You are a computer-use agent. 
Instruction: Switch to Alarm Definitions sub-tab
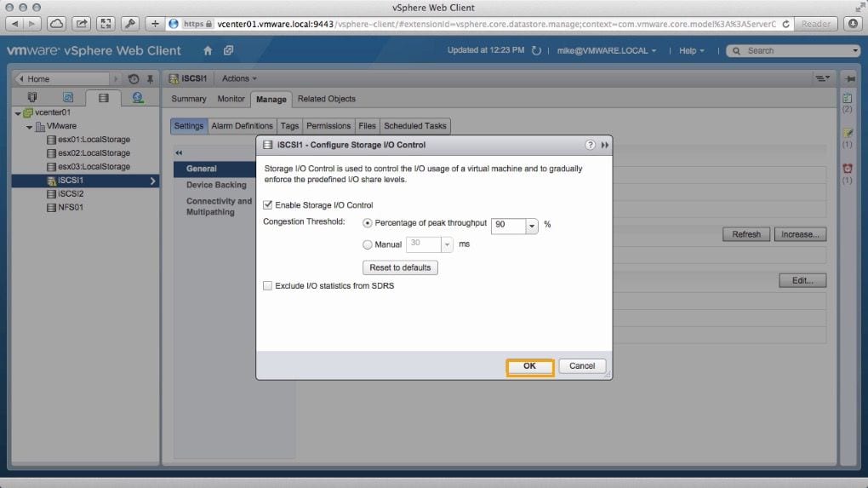point(242,126)
